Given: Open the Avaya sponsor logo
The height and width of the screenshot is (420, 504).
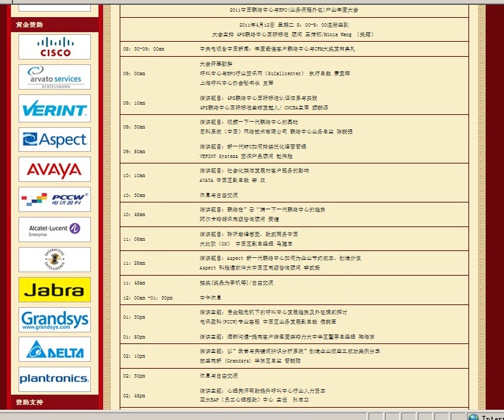Looking at the screenshot, I should (x=55, y=170).
